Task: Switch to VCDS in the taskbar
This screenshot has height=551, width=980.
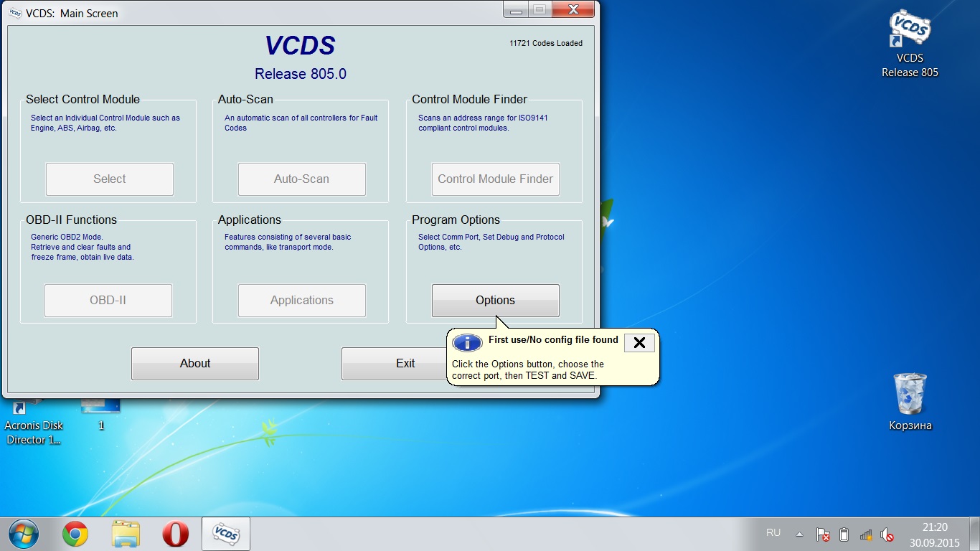Action: [x=226, y=534]
